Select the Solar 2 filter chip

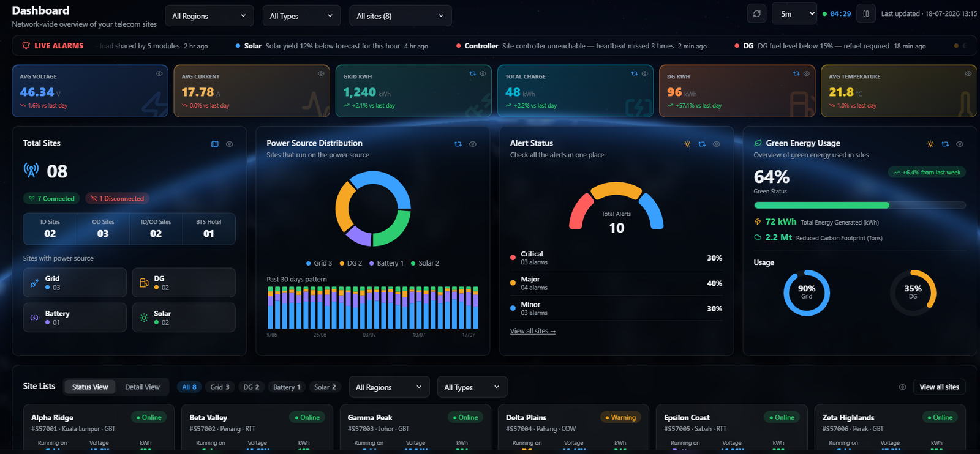coord(325,387)
